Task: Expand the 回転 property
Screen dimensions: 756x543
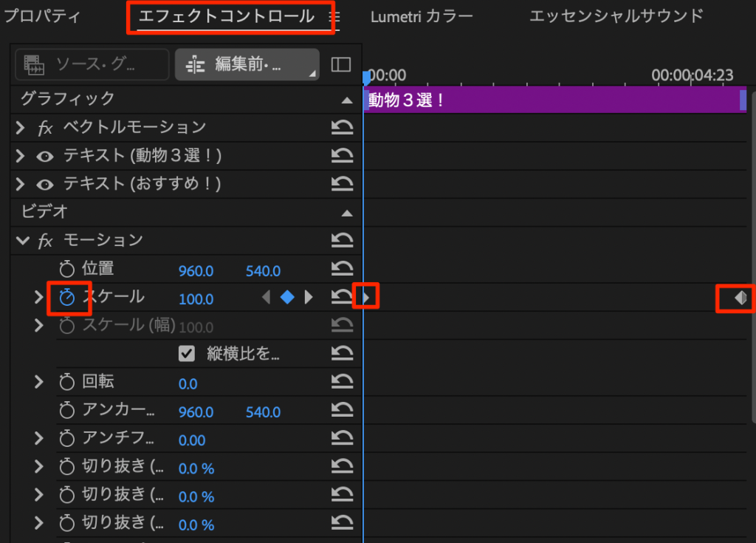Action: pos(39,383)
